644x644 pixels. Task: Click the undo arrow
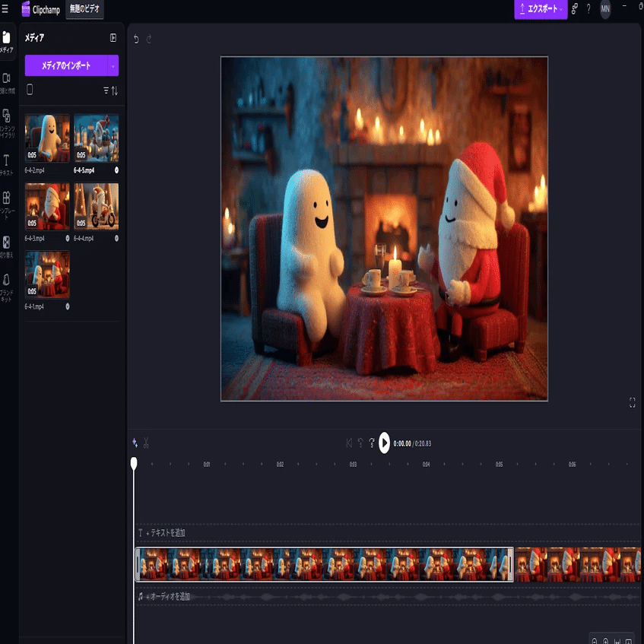click(136, 39)
